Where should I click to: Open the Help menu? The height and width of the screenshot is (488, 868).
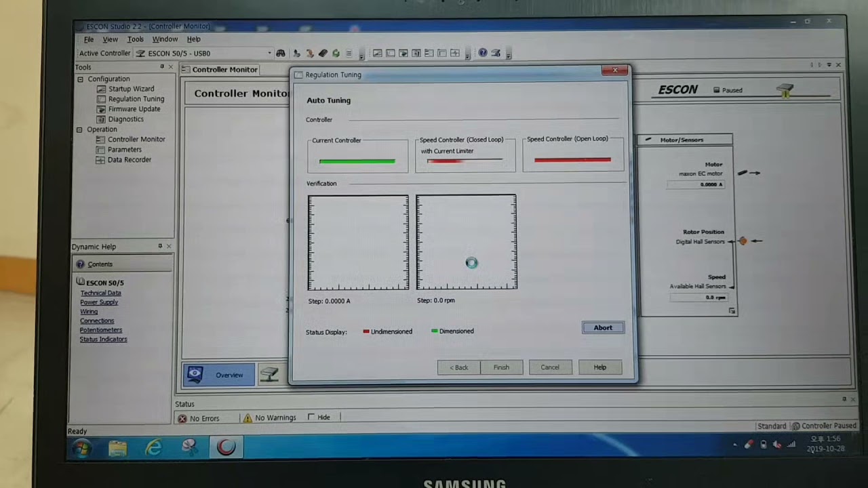(193, 39)
